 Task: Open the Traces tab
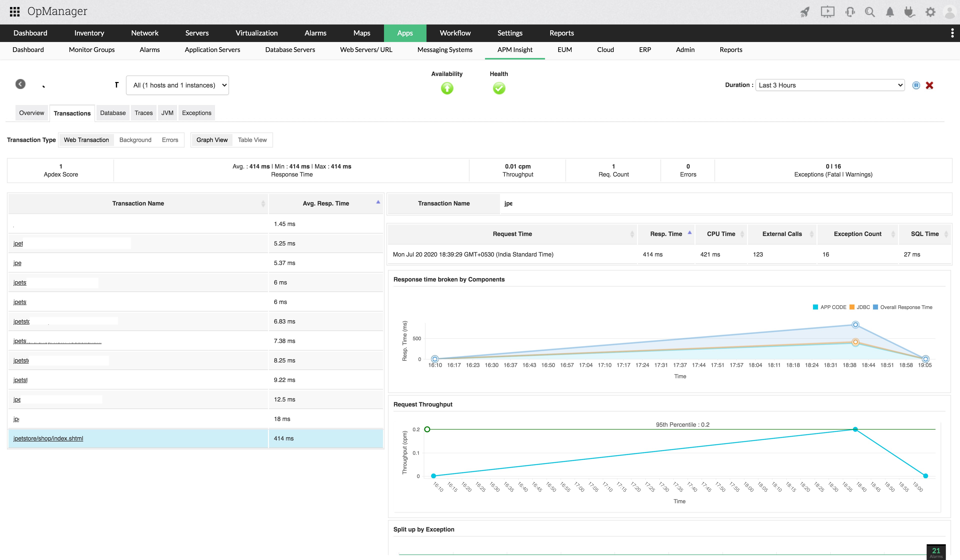pyautogui.click(x=143, y=113)
